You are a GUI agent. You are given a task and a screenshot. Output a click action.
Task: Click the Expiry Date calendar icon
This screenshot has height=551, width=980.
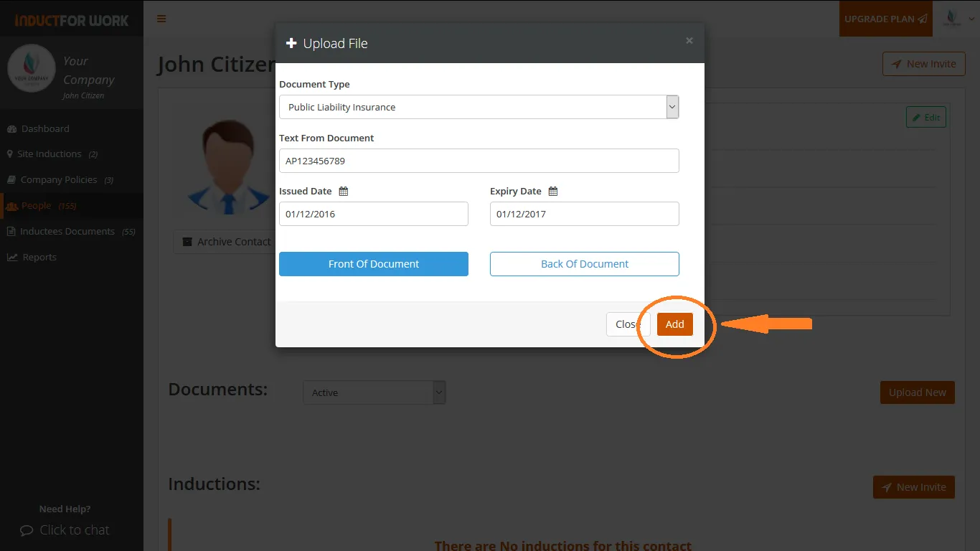(553, 192)
